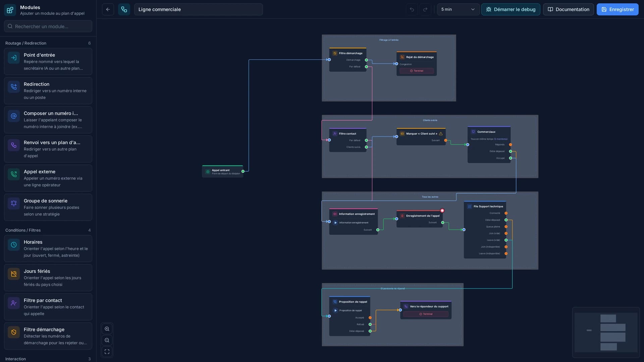Pick the Filtre démarchage module card
644x362 pixels.
click(x=48, y=336)
